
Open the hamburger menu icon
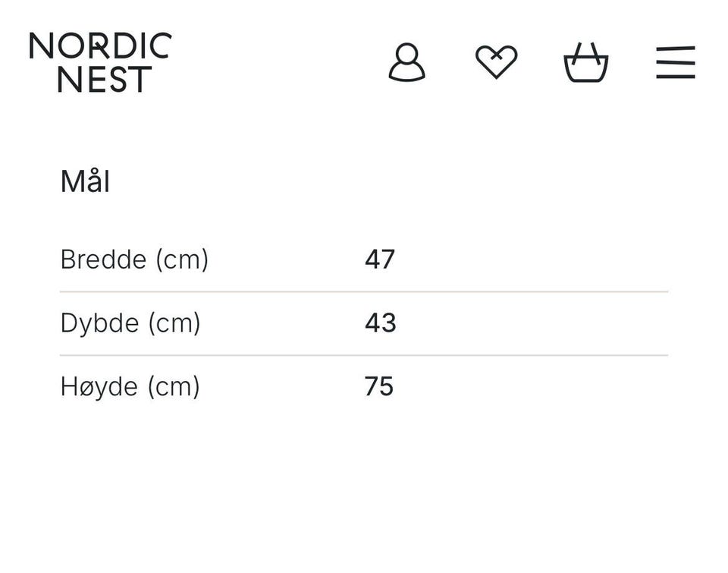click(x=675, y=62)
